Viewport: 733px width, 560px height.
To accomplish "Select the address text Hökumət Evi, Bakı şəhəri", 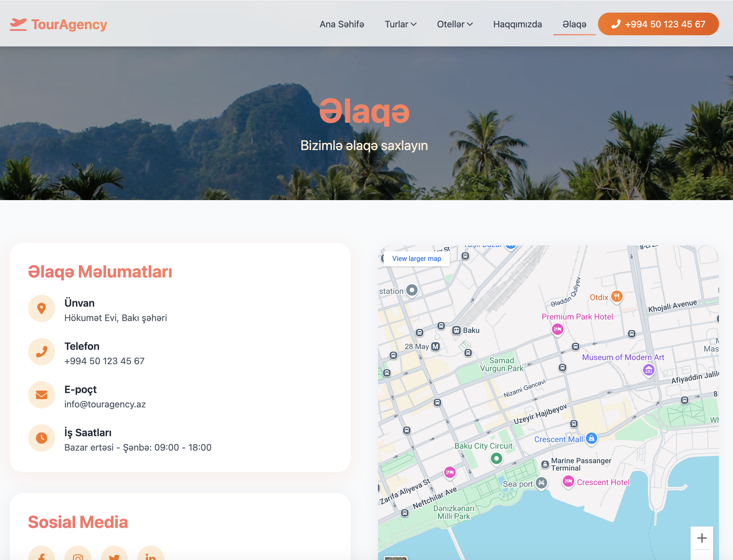I will [116, 318].
